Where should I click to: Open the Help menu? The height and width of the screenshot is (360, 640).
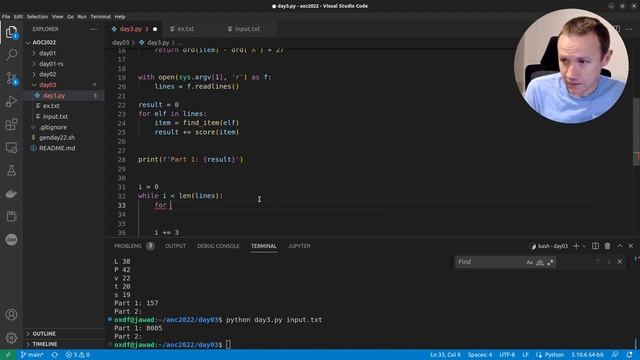point(120,17)
